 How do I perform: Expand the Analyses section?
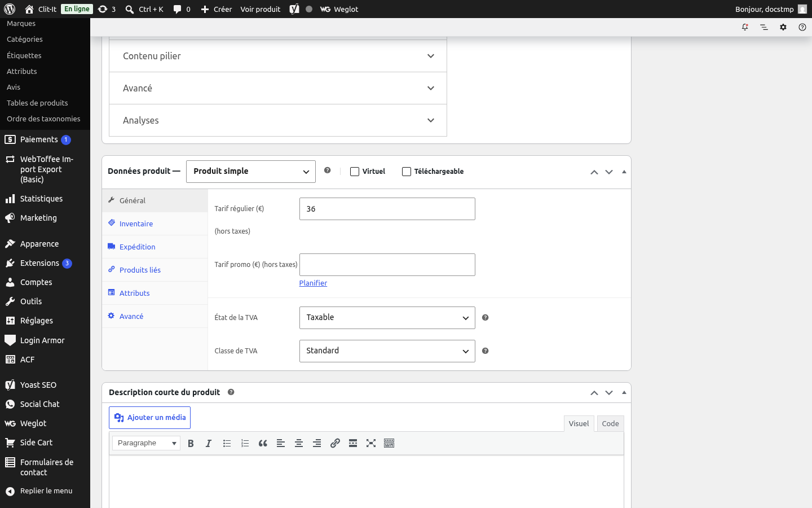coord(278,120)
